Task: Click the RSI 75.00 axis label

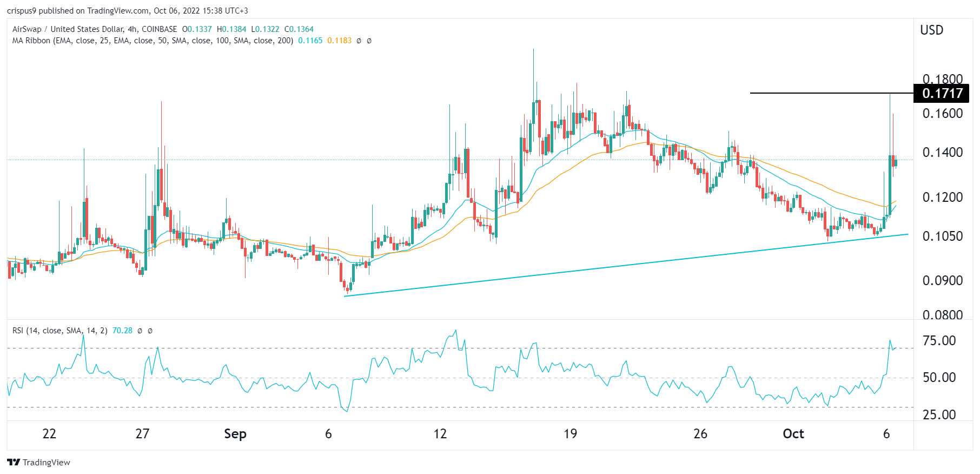Action: [x=939, y=341]
